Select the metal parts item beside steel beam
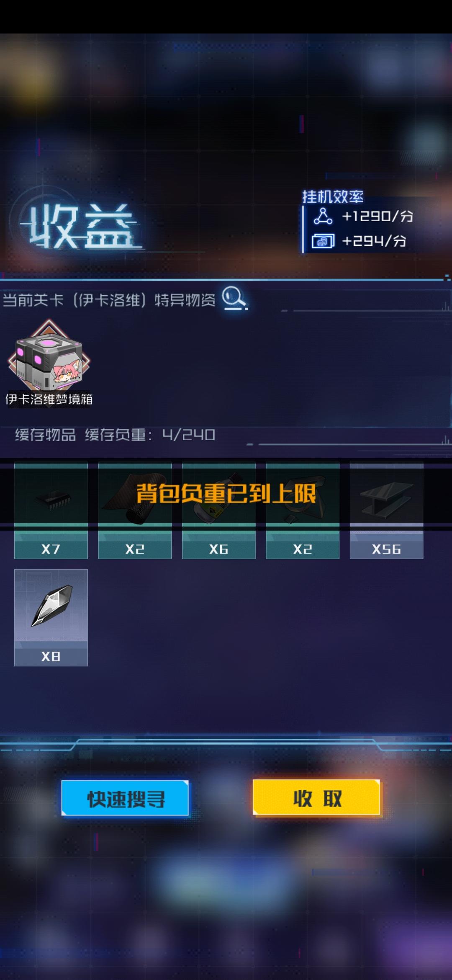 point(303,511)
